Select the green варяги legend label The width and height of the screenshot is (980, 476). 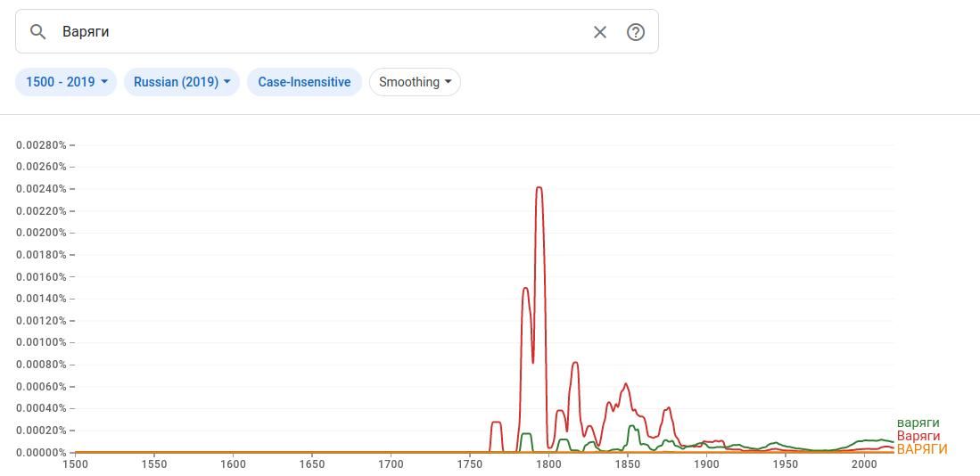[x=918, y=423]
